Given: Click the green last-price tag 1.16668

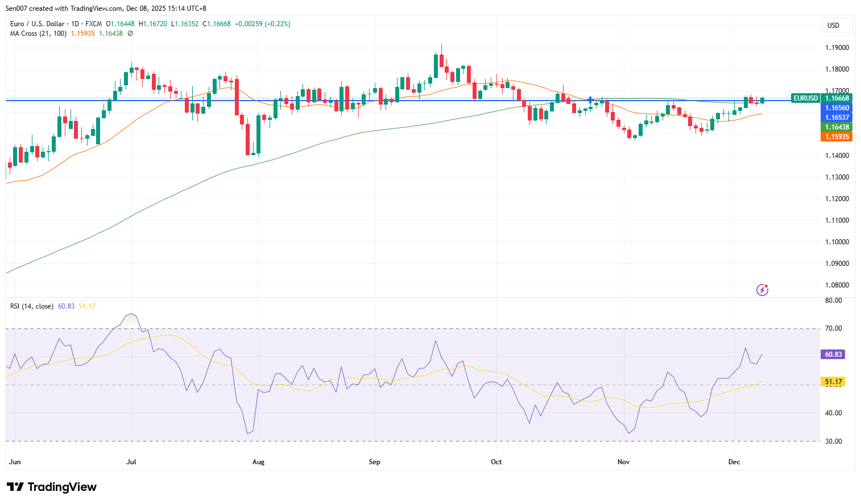Looking at the screenshot, I should coord(836,98).
